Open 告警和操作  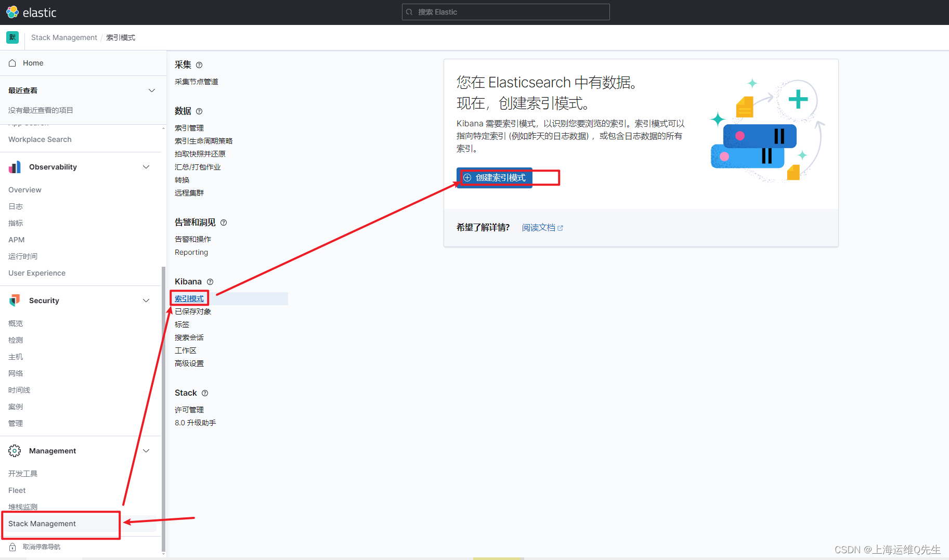(x=193, y=239)
